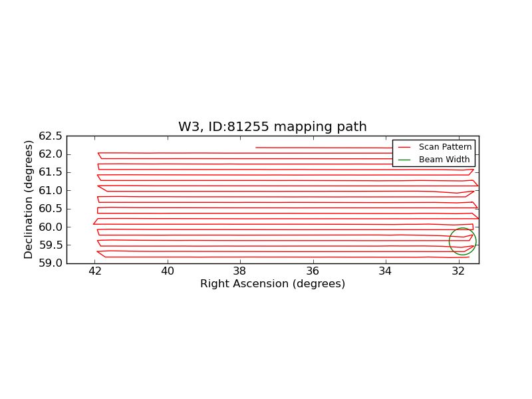Click the y-axis tick label 61.0
The height and width of the screenshot is (399, 532).
point(51,191)
